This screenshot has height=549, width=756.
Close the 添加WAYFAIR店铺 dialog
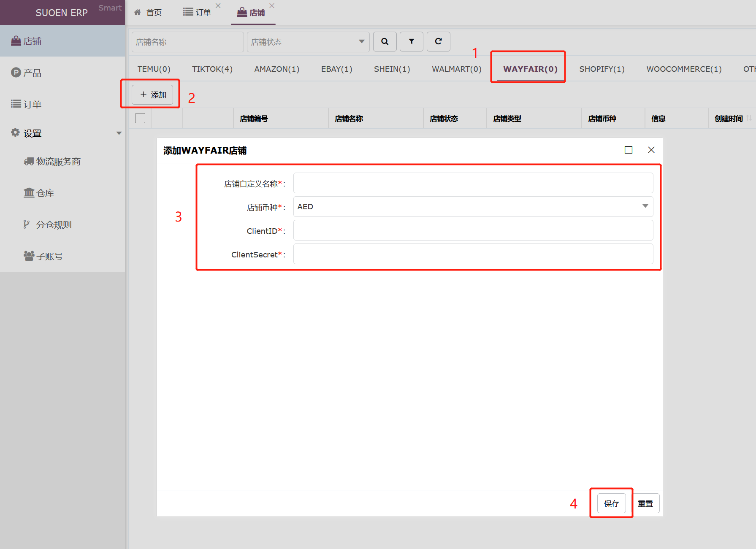point(651,150)
